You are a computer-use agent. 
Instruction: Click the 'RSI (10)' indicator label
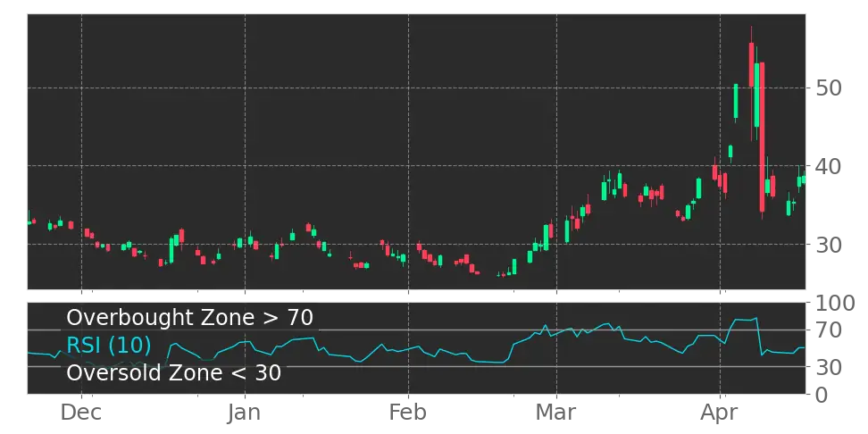109,346
